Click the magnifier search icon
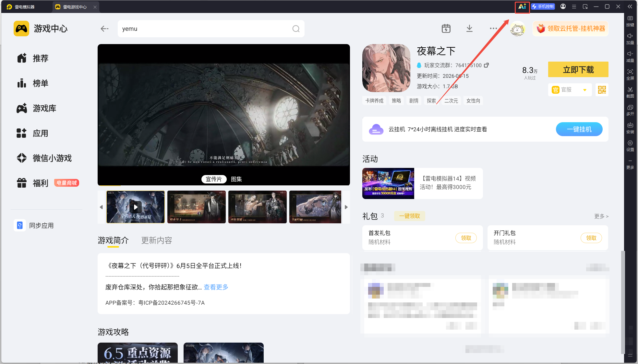This screenshot has height=364, width=638. [296, 29]
